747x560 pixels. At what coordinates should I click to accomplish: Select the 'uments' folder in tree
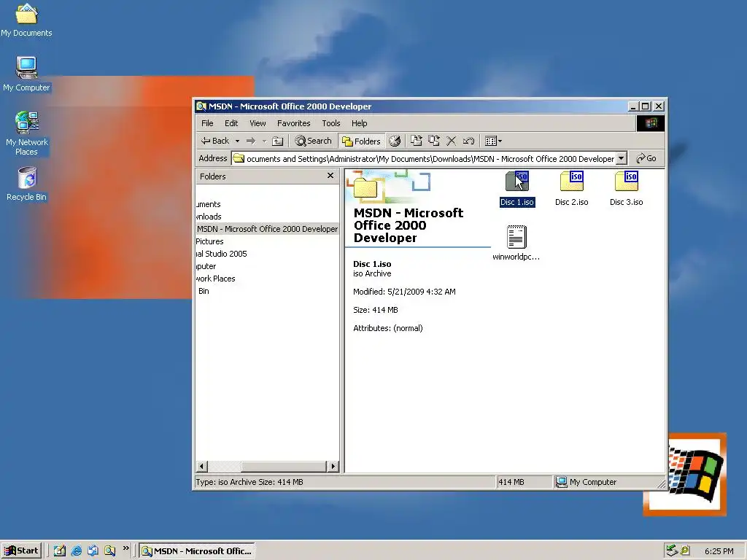pos(208,204)
